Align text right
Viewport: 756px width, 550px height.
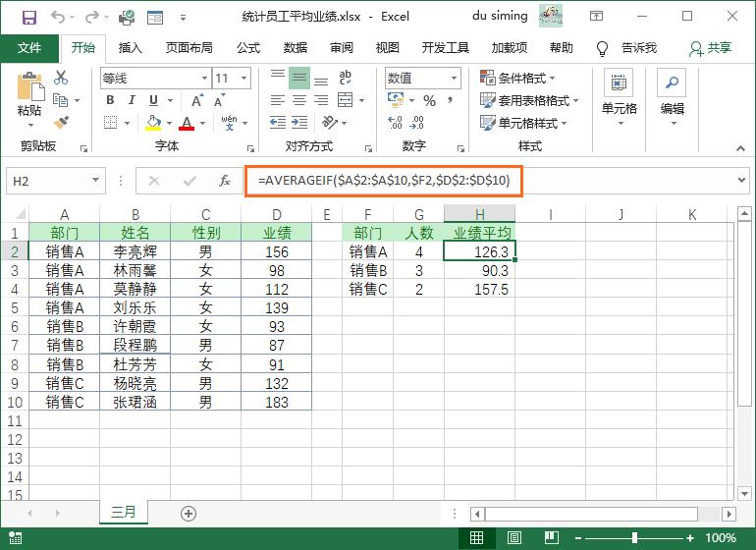coord(321,100)
